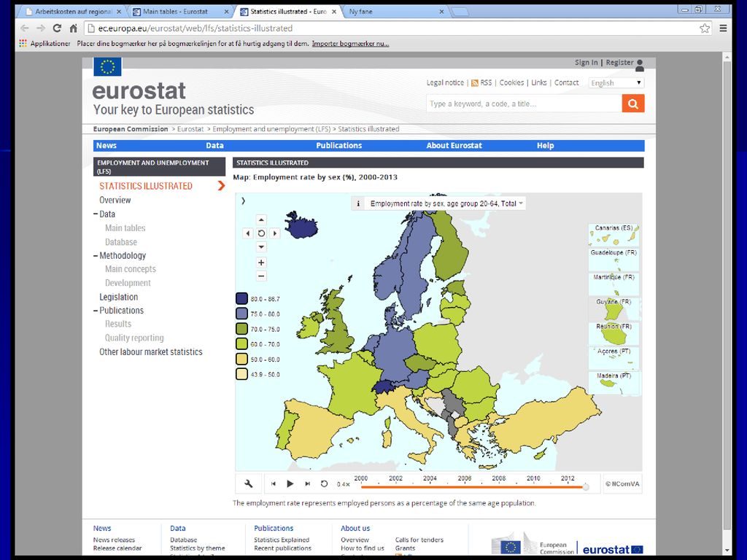Click the year timeline slider handle
747x560 pixels.
point(586,486)
